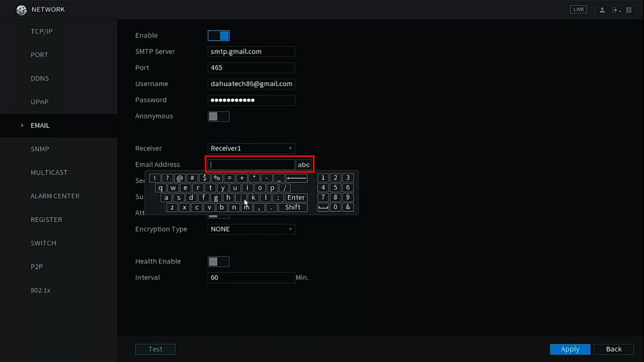Tap the backspace key on the keypad
This screenshot has width=644, height=362.
[296, 178]
